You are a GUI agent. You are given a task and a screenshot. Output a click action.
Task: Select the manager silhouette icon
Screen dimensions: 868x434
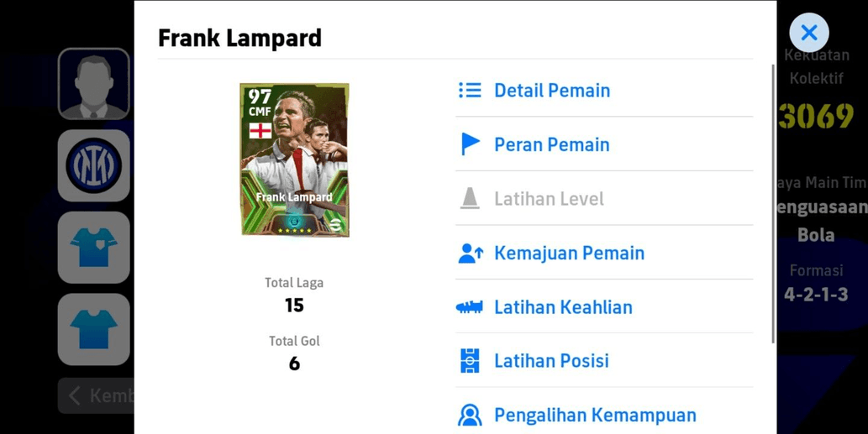point(94,84)
